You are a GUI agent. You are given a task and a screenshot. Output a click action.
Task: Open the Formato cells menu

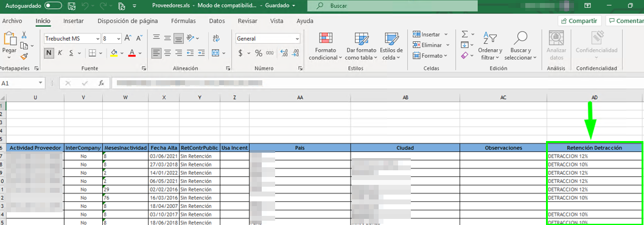click(x=430, y=56)
